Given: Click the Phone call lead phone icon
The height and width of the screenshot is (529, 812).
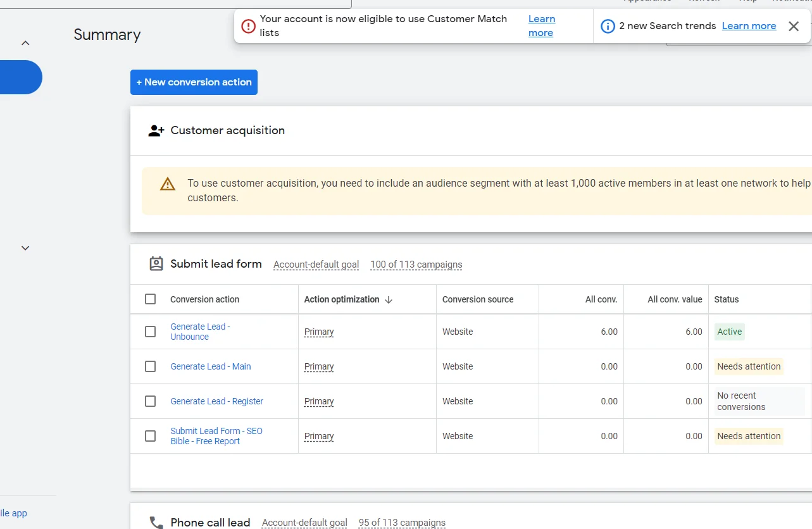Looking at the screenshot, I should click(156, 523).
